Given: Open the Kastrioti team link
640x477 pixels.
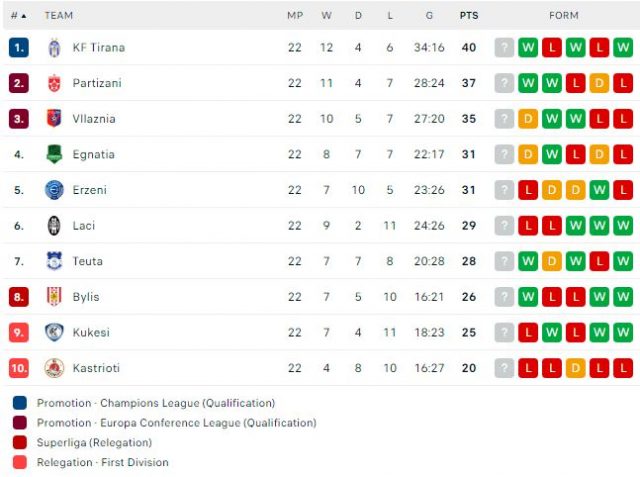Looking at the screenshot, I should pyautogui.click(x=96, y=368).
